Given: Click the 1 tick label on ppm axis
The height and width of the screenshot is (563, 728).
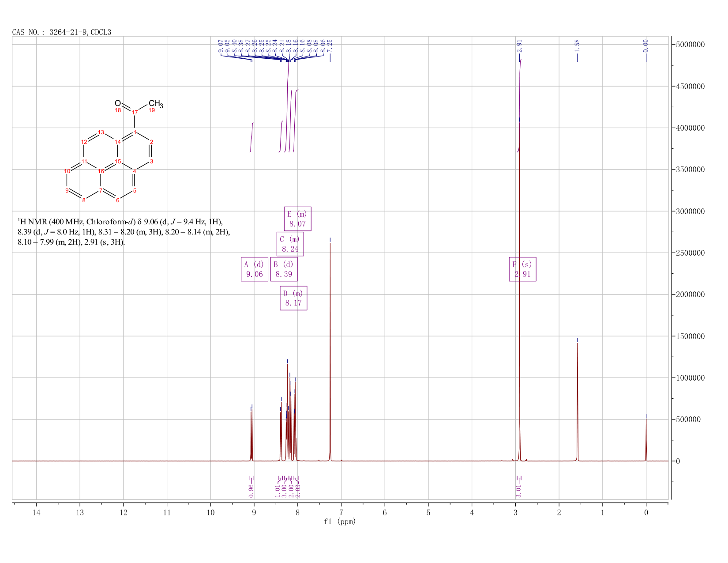Looking at the screenshot, I should click(603, 512).
